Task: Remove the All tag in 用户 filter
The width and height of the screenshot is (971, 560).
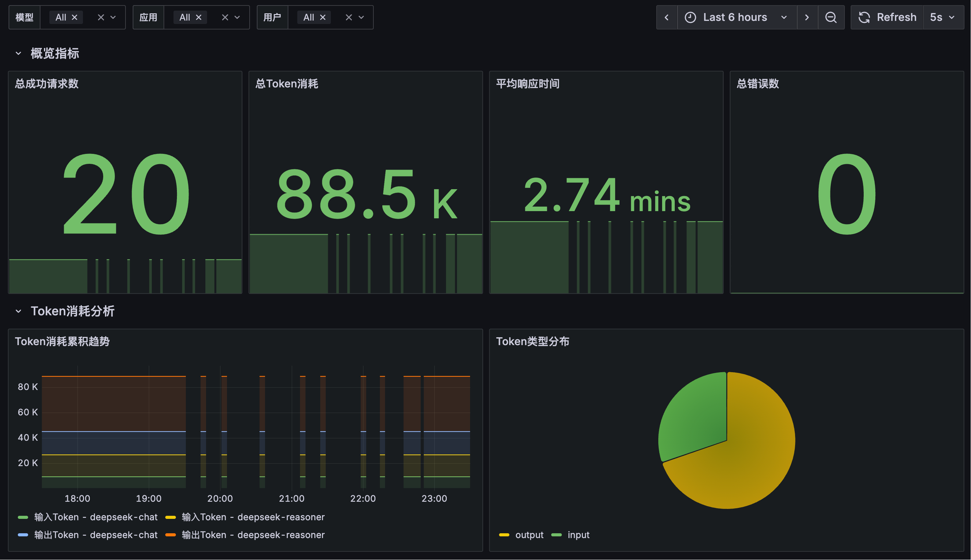Action: (x=323, y=17)
